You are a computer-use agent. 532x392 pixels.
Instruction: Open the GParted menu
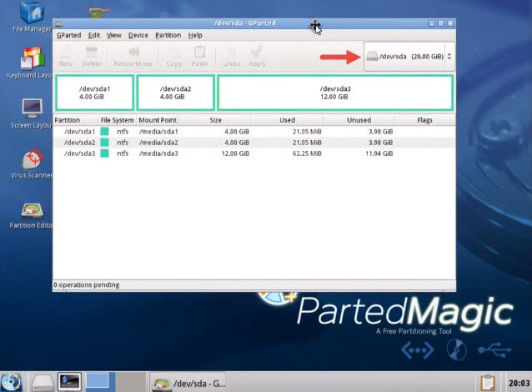69,35
